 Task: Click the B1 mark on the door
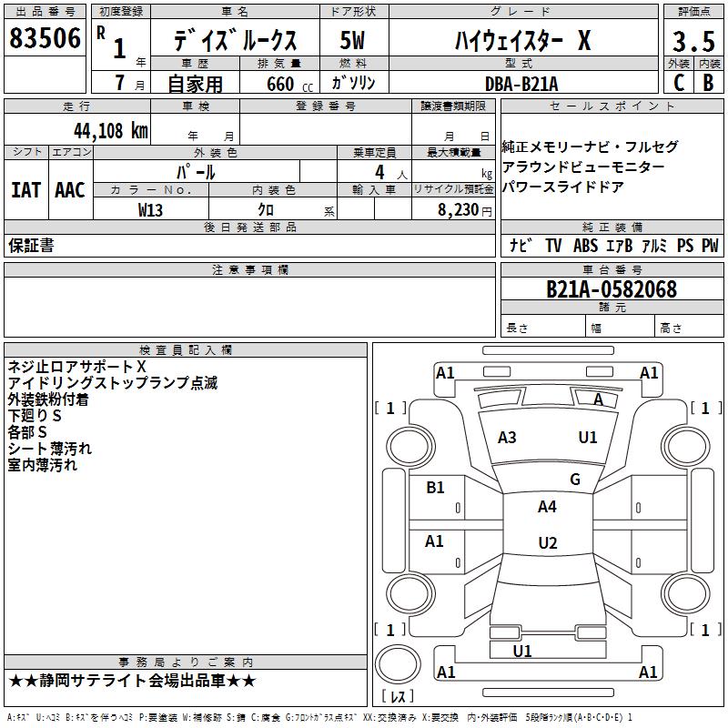pos(435,488)
